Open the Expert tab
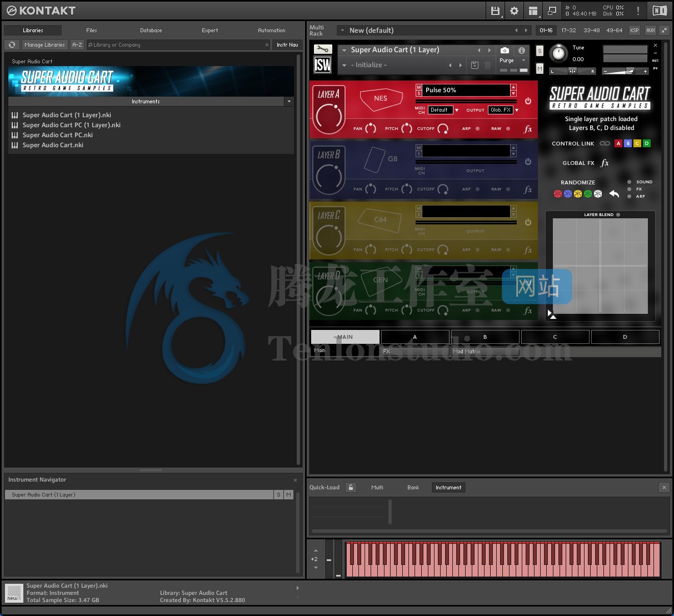Viewport: 674px width, 616px height. click(210, 31)
